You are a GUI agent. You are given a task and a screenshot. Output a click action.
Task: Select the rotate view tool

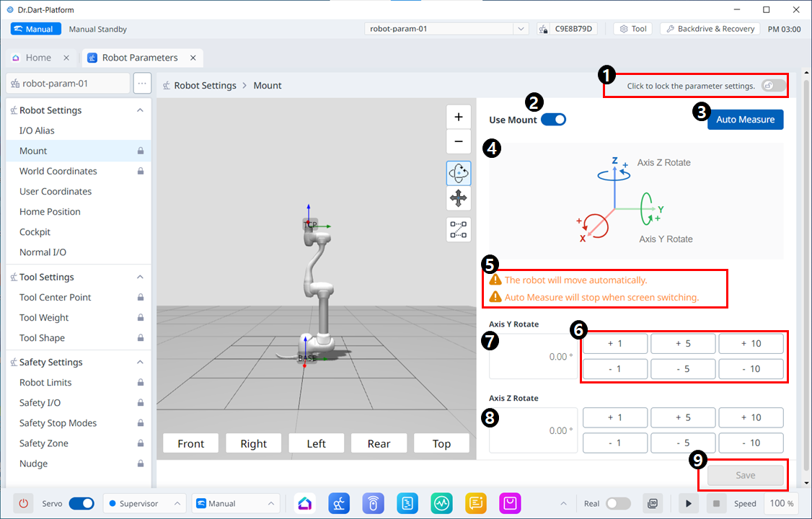(459, 173)
